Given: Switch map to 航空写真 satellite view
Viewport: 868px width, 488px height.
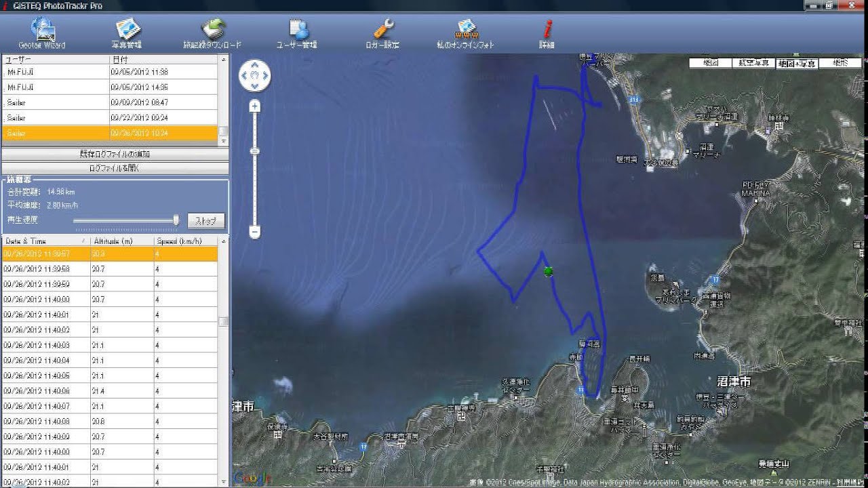Looking at the screenshot, I should point(753,62).
